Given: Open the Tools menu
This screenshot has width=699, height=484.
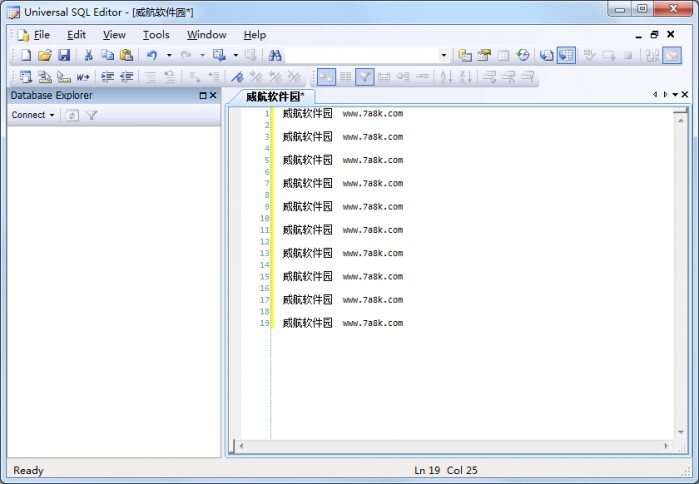Looking at the screenshot, I should 156,35.
